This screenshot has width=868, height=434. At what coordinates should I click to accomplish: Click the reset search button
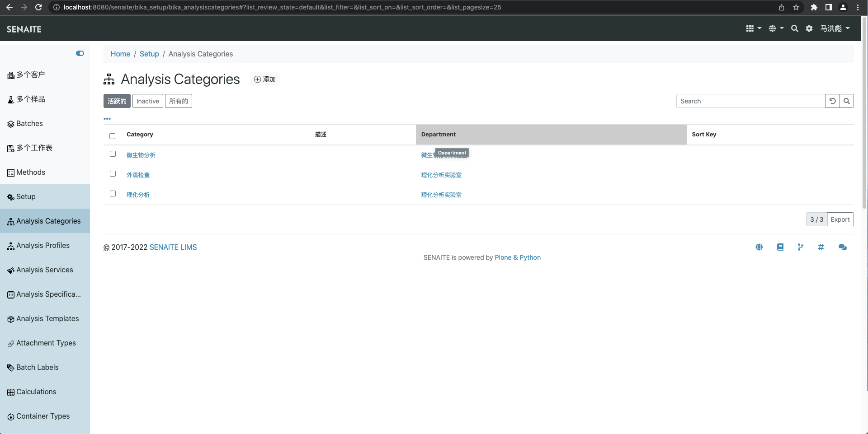pos(833,101)
